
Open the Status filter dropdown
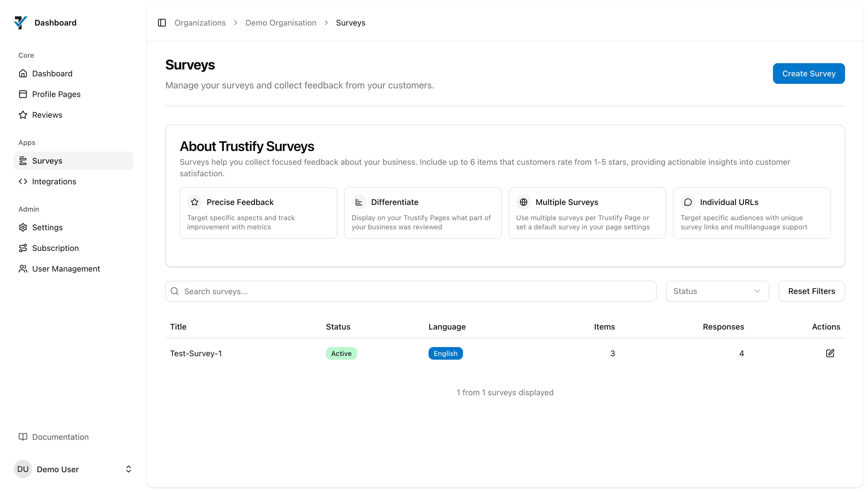tap(717, 291)
